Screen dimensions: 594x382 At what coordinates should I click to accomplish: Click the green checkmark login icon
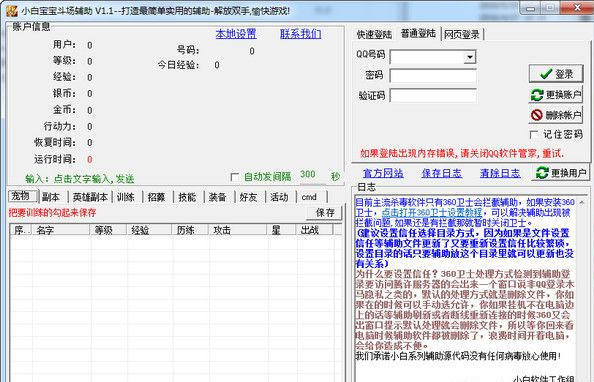(x=546, y=74)
